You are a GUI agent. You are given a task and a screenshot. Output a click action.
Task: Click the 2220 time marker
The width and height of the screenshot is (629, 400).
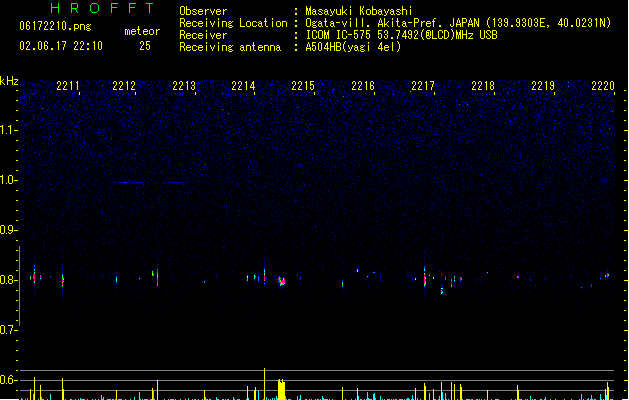coord(603,86)
